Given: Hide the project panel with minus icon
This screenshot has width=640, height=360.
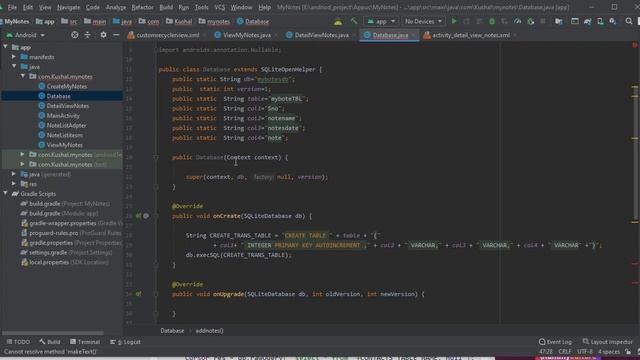Looking at the screenshot, I should pyautogui.click(x=116, y=35).
